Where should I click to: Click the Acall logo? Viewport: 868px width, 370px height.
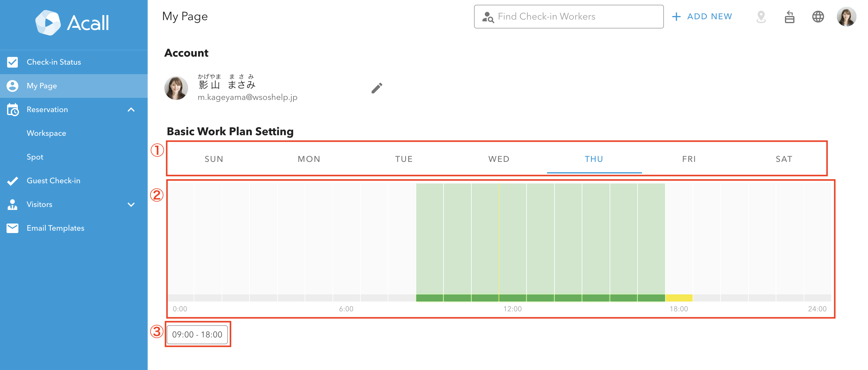(x=72, y=23)
